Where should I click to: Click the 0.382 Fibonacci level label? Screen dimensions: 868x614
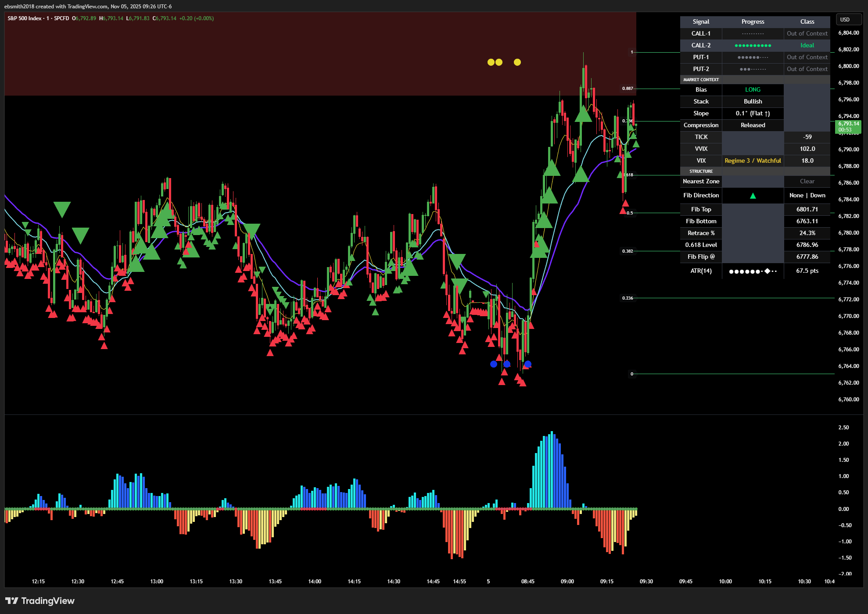coord(628,251)
